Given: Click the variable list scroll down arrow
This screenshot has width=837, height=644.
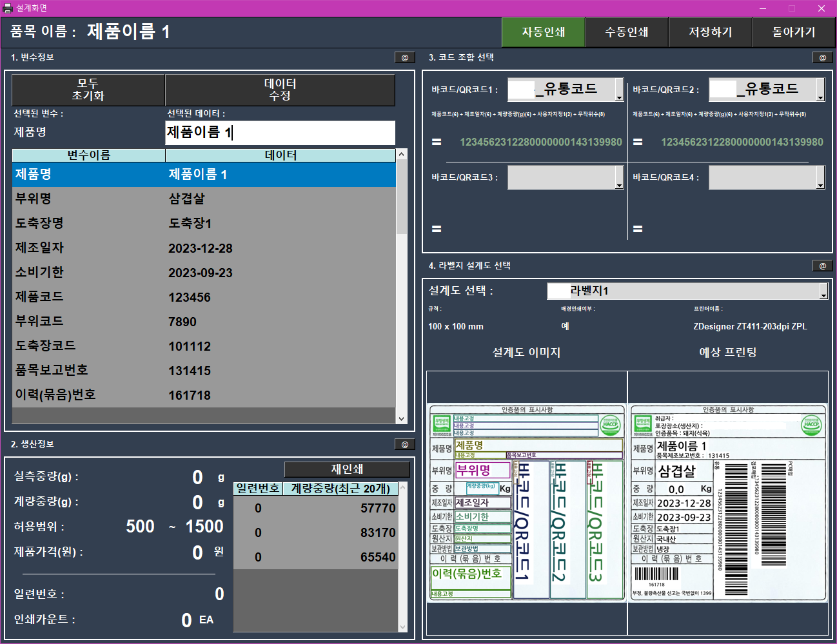Looking at the screenshot, I should 402,418.
